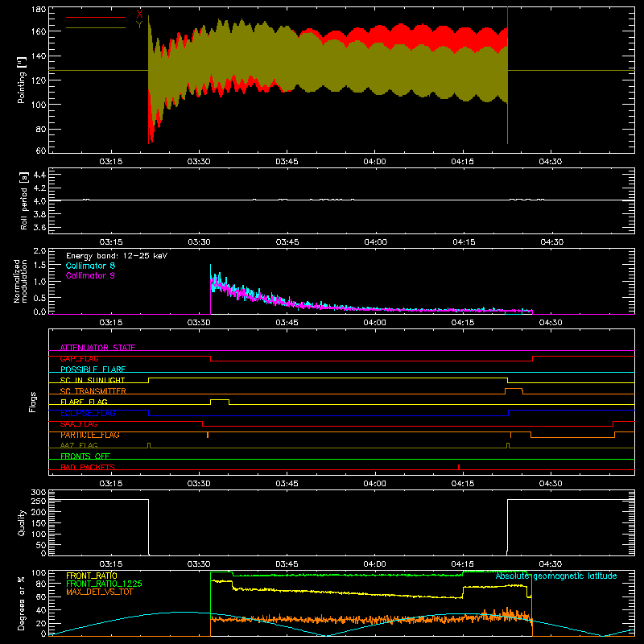The image size is (644, 644).
Task: Click the 04:15 tick label under the Flags plot
Action: (462, 484)
